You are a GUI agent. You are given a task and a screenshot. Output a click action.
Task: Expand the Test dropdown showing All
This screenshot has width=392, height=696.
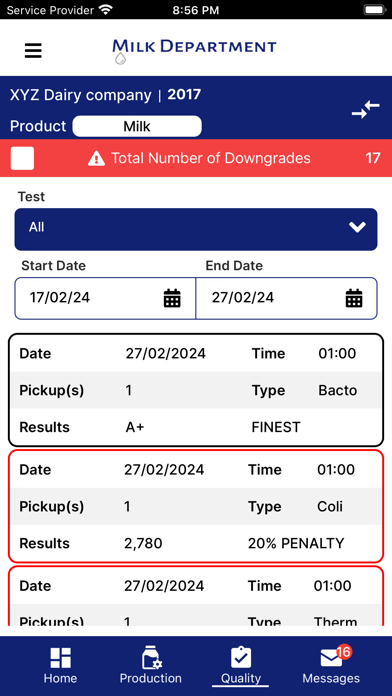pyautogui.click(x=196, y=229)
